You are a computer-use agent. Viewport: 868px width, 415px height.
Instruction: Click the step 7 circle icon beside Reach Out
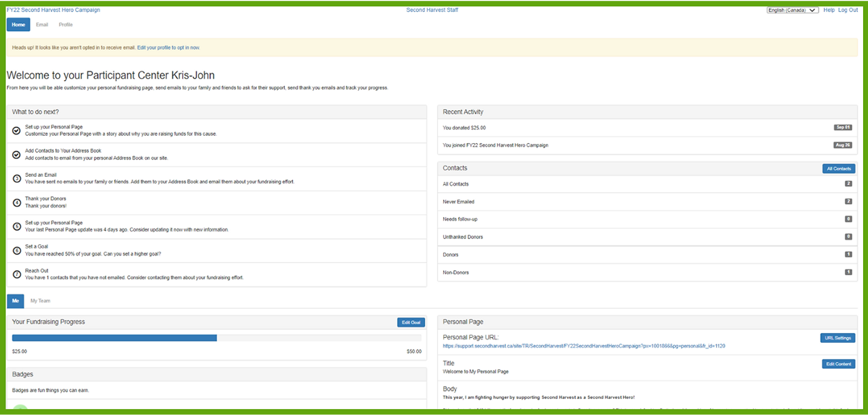[x=16, y=274]
